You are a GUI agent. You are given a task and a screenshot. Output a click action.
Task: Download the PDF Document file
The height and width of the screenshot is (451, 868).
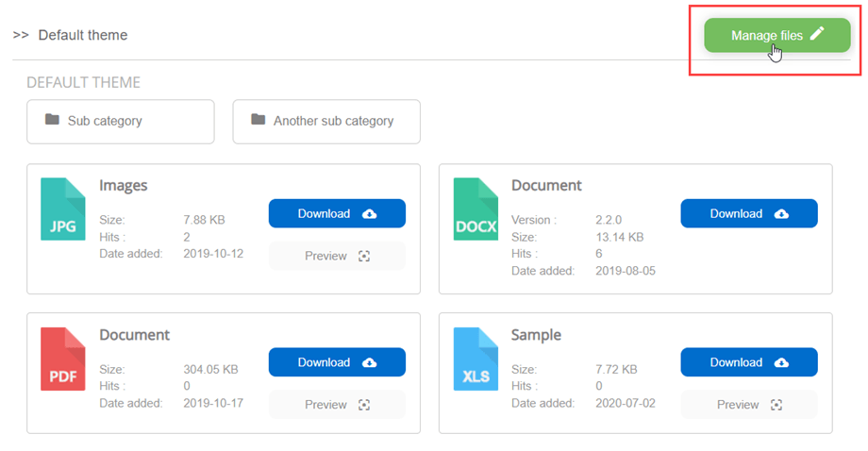pos(337,362)
